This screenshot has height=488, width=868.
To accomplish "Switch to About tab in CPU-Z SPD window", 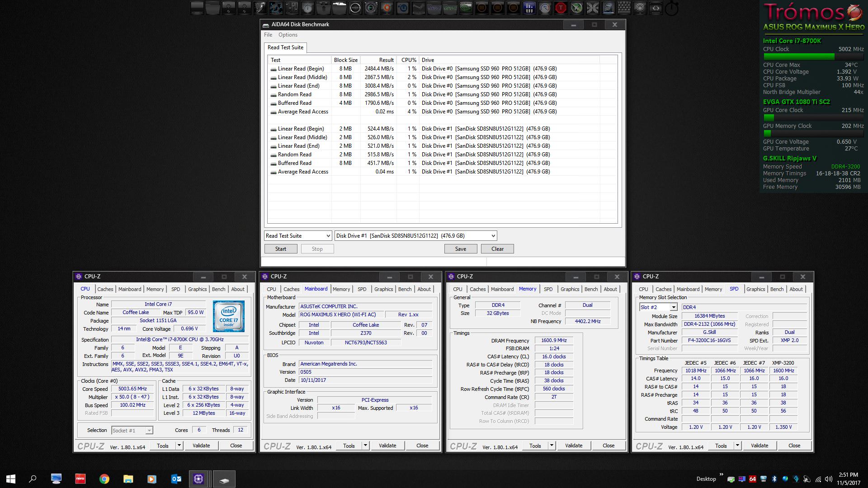I will click(x=796, y=289).
